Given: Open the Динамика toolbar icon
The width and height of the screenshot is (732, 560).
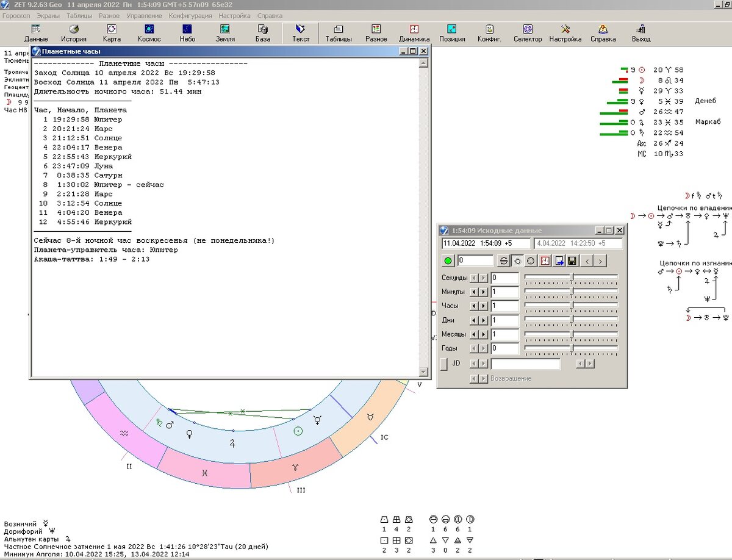Looking at the screenshot, I should pos(414,34).
